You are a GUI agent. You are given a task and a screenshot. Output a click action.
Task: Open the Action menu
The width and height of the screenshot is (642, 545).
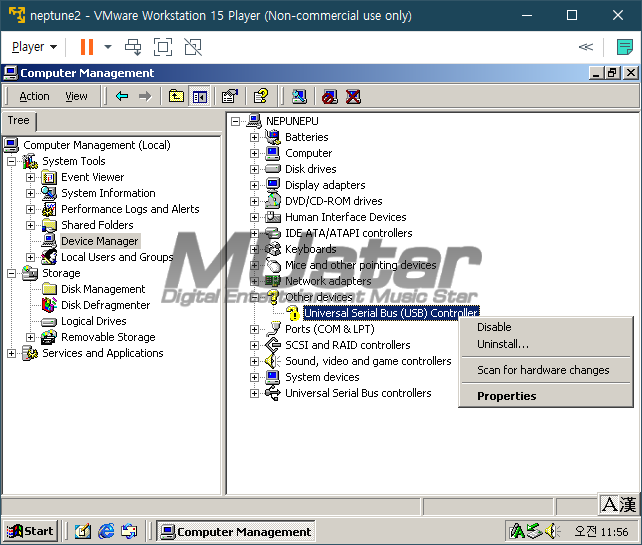34,97
